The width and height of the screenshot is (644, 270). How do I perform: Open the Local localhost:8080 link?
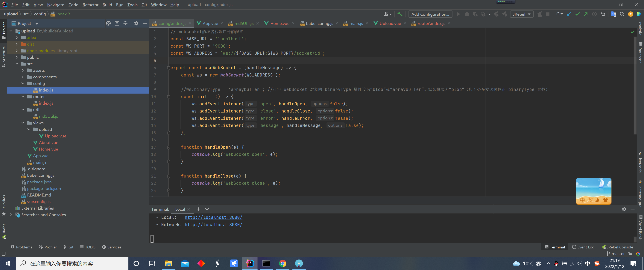tap(213, 217)
